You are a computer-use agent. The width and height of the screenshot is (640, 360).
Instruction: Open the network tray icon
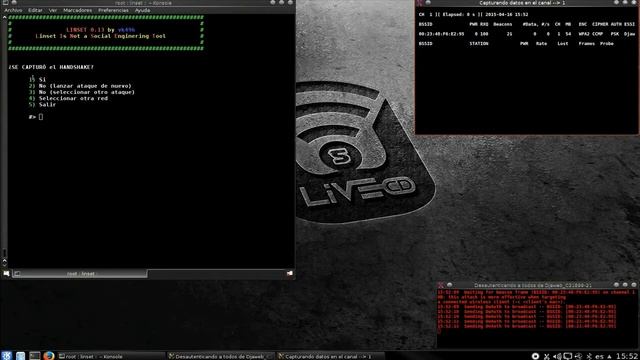tap(578, 356)
